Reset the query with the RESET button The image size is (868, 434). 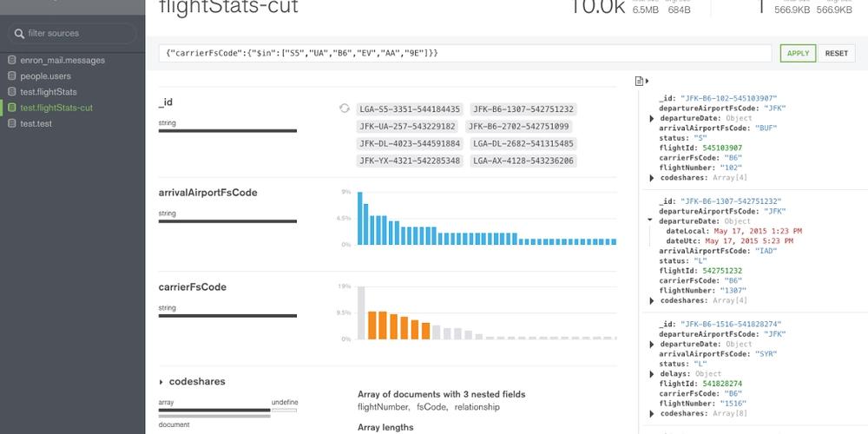click(x=837, y=53)
